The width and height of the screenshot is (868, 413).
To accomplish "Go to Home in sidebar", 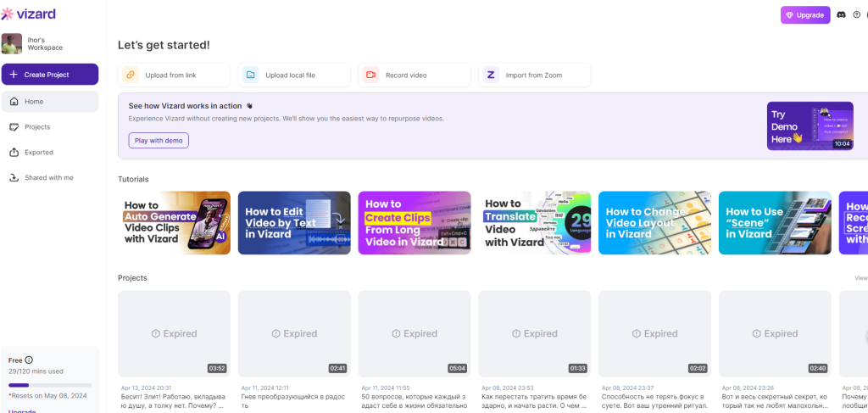I will pos(50,101).
